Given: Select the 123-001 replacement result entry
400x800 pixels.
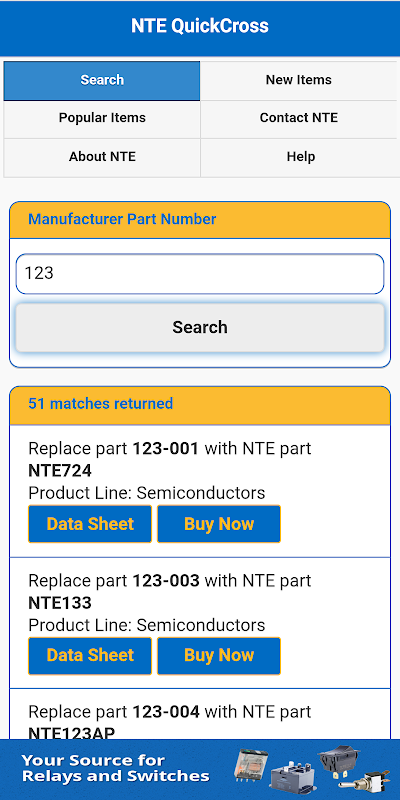Looking at the screenshot, I should tap(200, 491).
